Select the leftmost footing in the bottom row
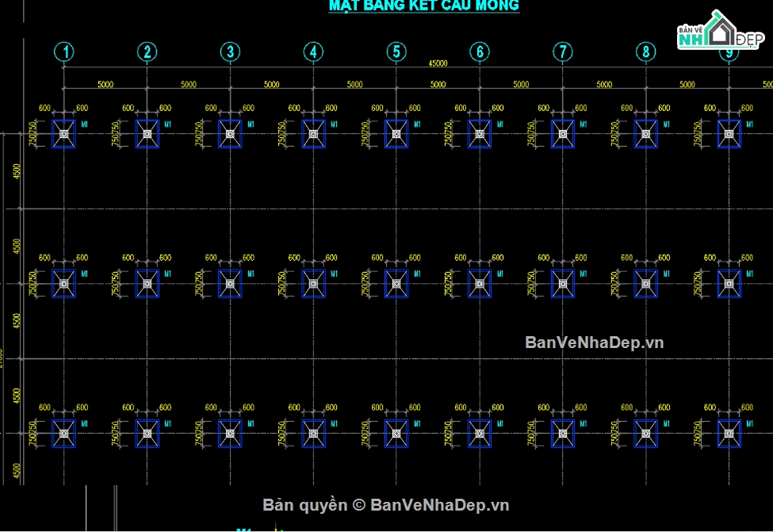Image resolution: width=773 pixels, height=532 pixels. [62, 432]
